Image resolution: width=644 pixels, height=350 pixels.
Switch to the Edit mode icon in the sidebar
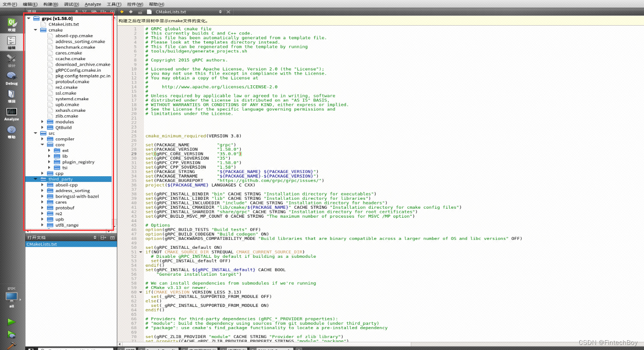pyautogui.click(x=12, y=42)
